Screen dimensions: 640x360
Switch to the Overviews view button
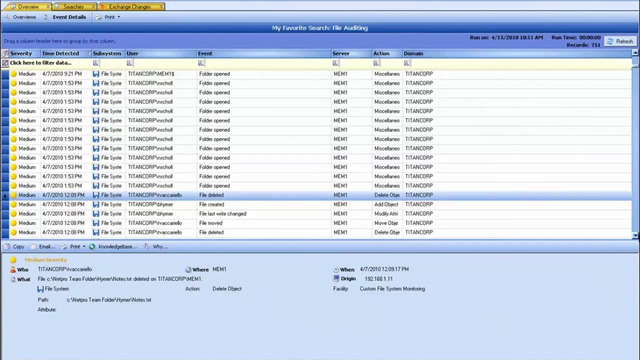(x=20, y=17)
